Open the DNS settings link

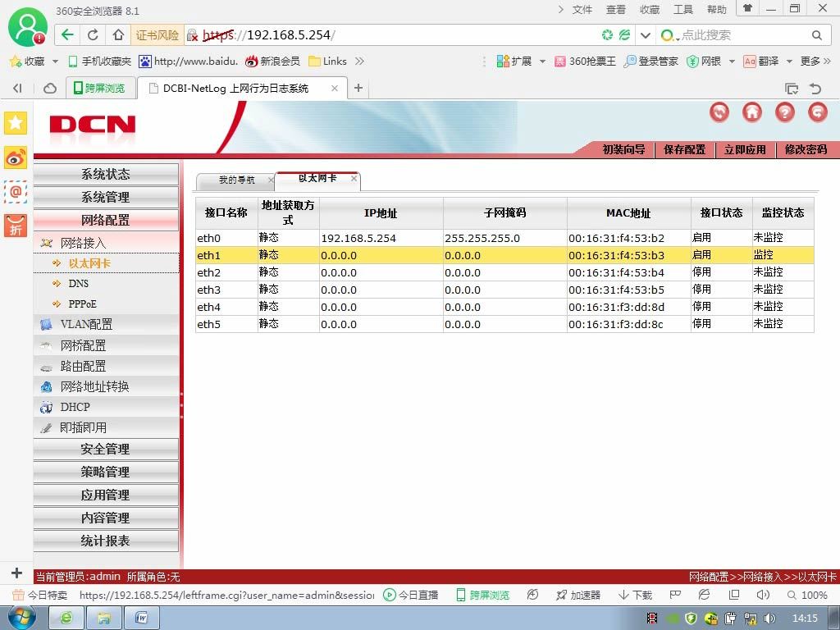(78, 283)
